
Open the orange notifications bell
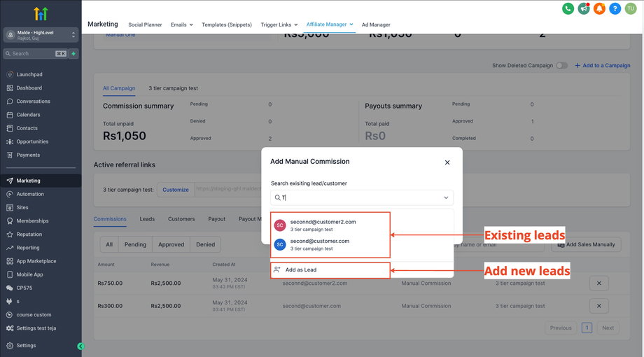pos(599,8)
